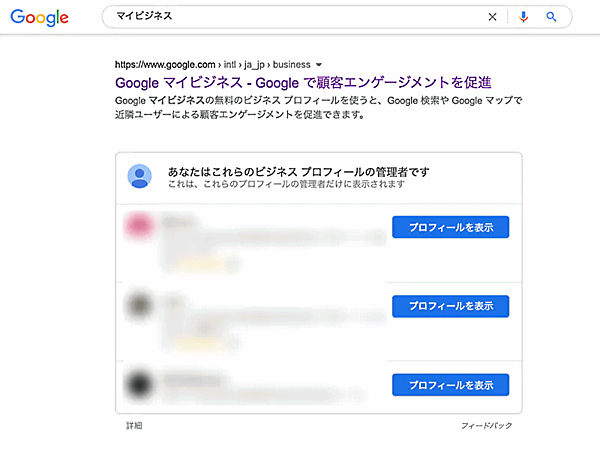Clear search text with the X icon
Screen dimensions: 600x451
[x=491, y=17]
